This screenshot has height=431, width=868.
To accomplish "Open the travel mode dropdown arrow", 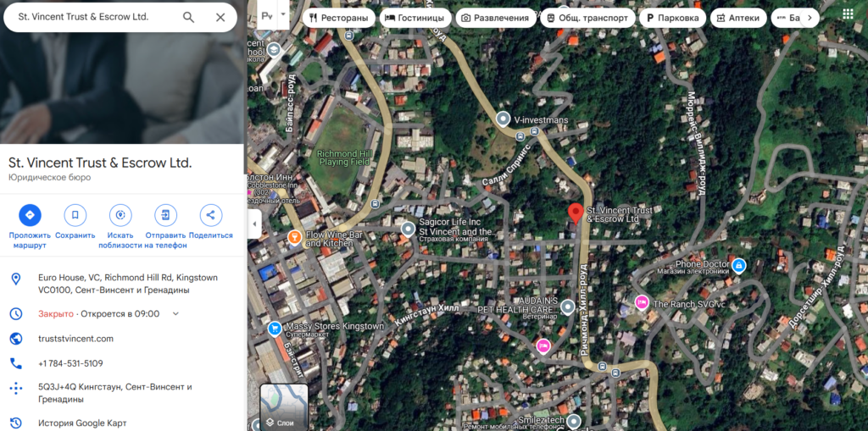I will click(283, 14).
